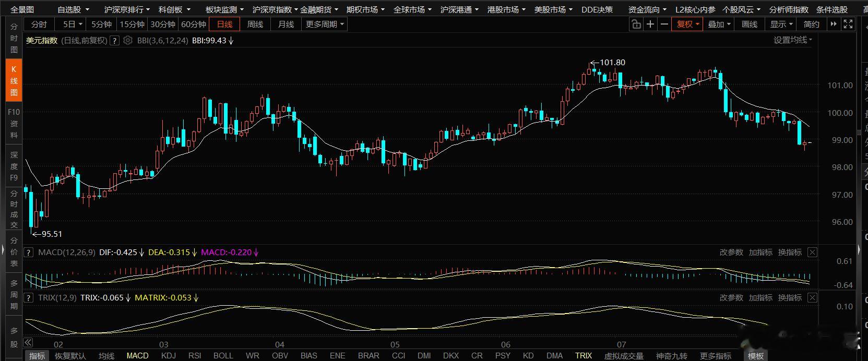Click the chart lock icon
868x361 pixels.
[x=636, y=24]
